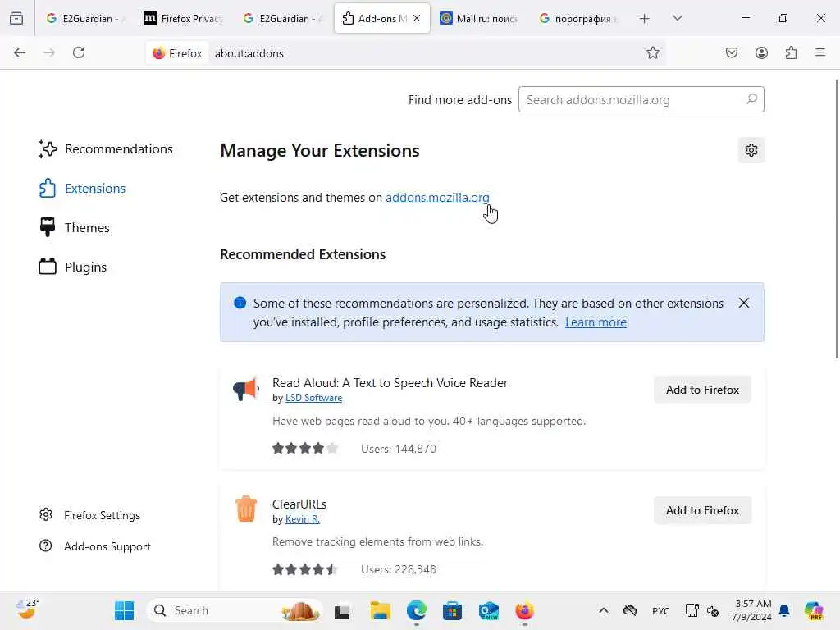Launch Microsoft Edge from the taskbar

pyautogui.click(x=416, y=610)
